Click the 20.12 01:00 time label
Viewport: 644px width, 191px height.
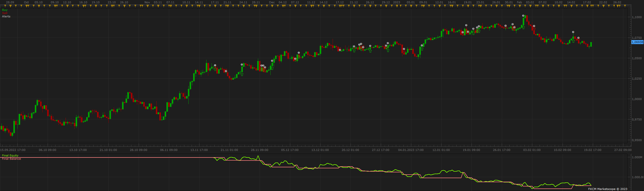pyautogui.click(x=350, y=150)
